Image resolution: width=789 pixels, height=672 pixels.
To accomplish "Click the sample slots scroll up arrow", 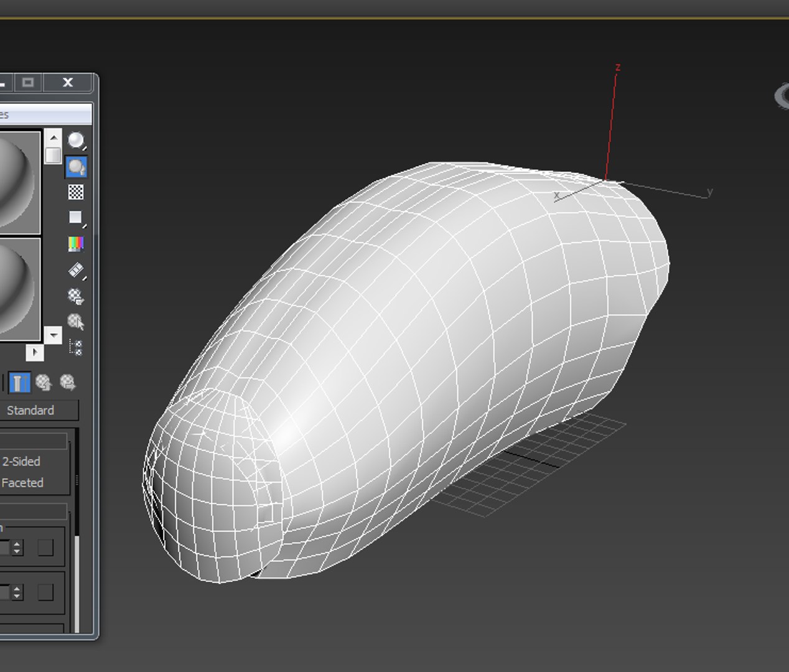I will [x=54, y=138].
